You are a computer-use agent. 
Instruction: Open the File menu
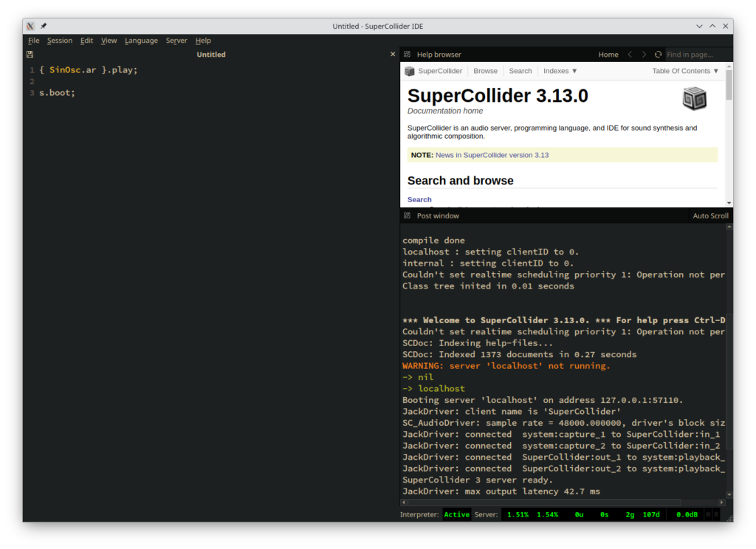[x=34, y=41]
